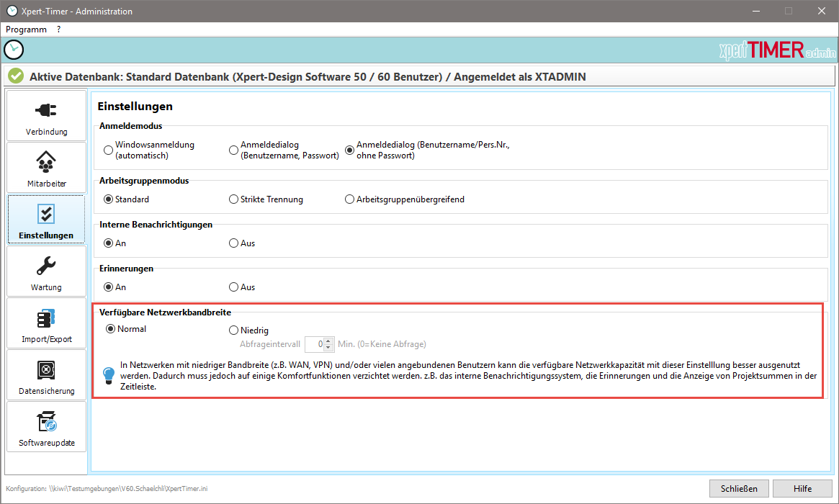Select Strikte Trennung workgroup mode
Viewport: 839px width, 504px height.
[233, 199]
